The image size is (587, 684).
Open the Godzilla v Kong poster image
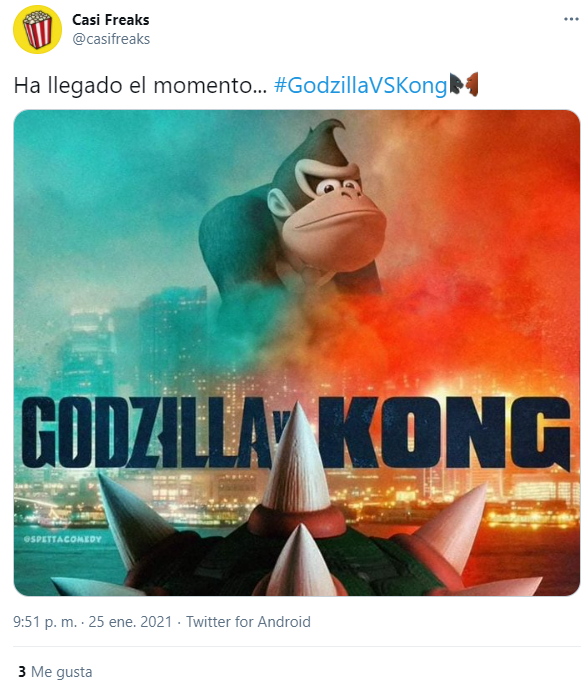(x=297, y=352)
